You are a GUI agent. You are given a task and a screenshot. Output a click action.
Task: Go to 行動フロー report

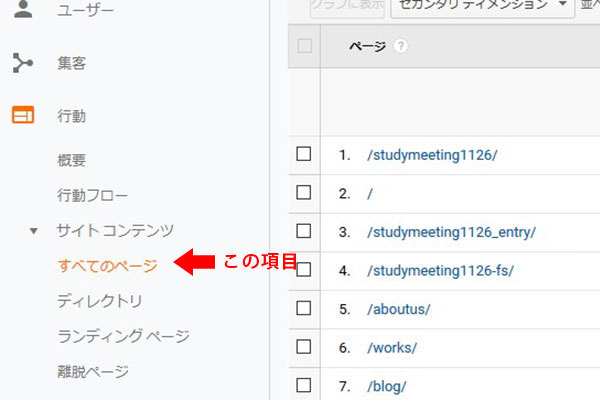click(x=93, y=195)
